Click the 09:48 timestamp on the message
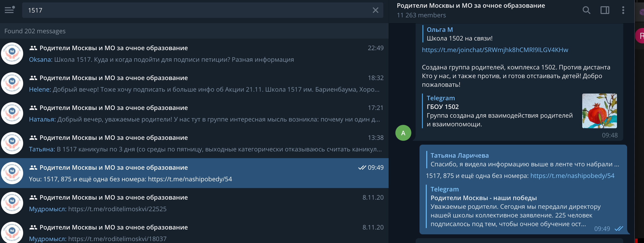The height and width of the screenshot is (243, 644). click(x=609, y=135)
